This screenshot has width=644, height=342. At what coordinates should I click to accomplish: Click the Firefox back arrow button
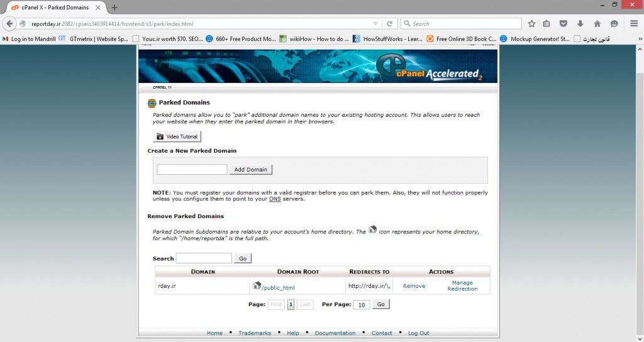pyautogui.click(x=9, y=24)
